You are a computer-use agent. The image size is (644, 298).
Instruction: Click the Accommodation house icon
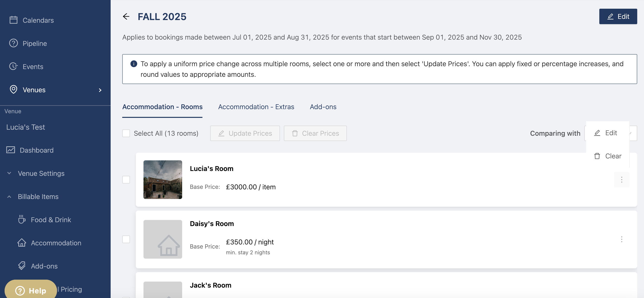pyautogui.click(x=22, y=242)
